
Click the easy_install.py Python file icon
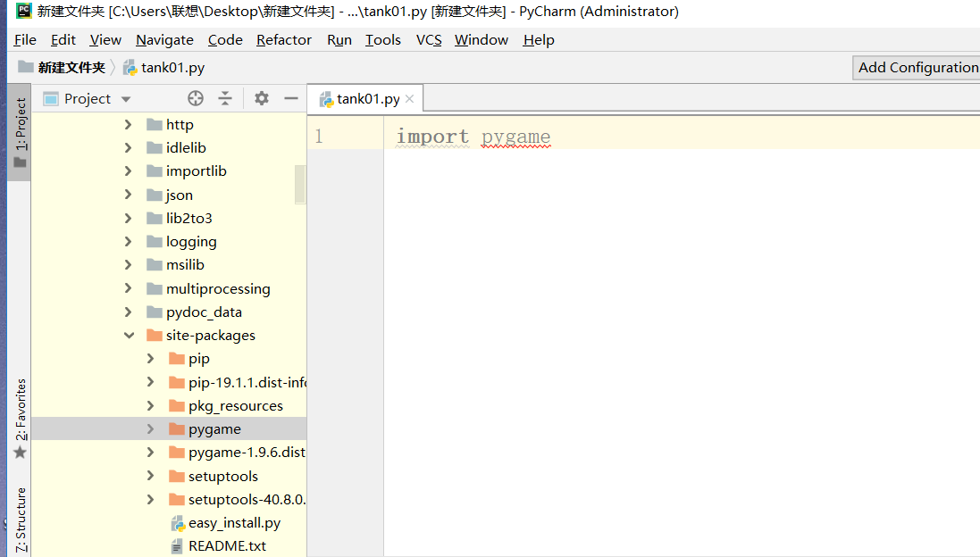point(178,523)
